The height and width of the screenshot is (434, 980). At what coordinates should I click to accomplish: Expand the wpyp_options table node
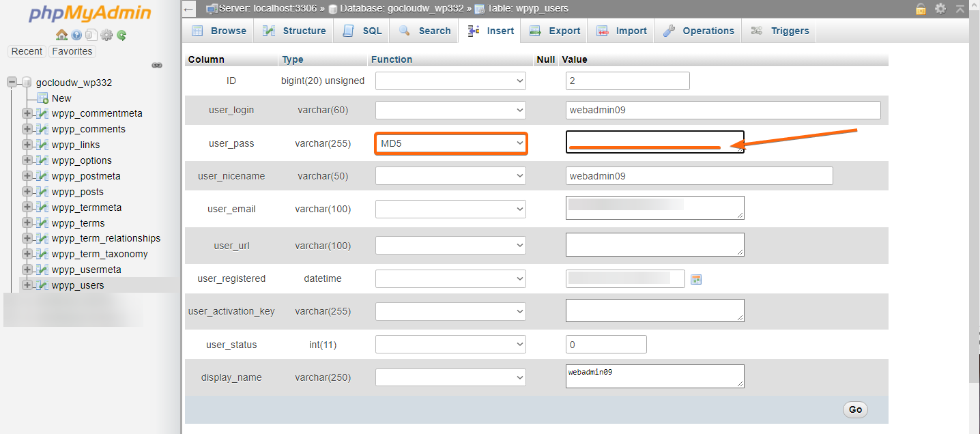click(x=27, y=160)
